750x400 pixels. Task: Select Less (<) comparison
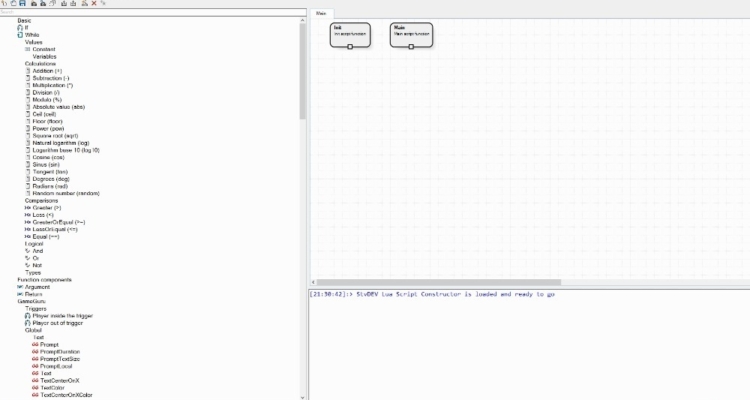39,215
